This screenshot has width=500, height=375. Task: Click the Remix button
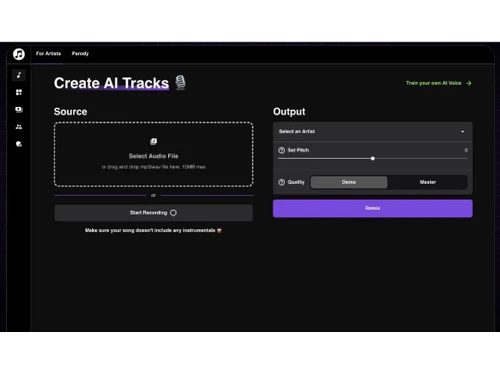372,208
